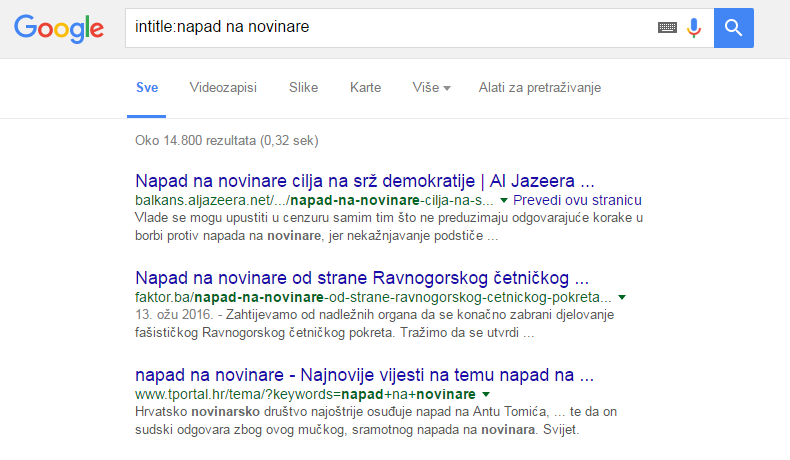Open the Karte tab
Screen dimensions: 790x460
pyautogui.click(x=365, y=88)
